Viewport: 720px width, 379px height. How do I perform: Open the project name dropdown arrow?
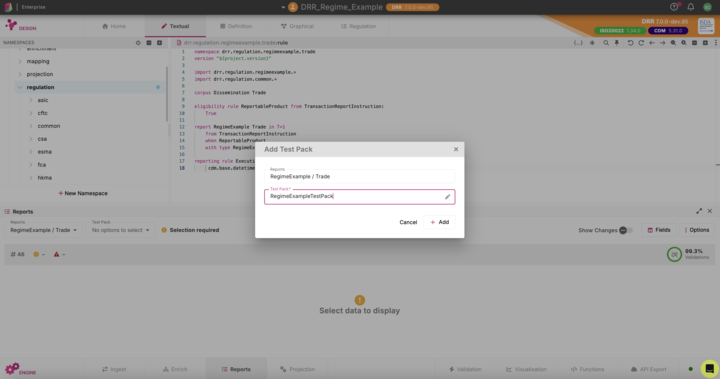[x=283, y=7]
